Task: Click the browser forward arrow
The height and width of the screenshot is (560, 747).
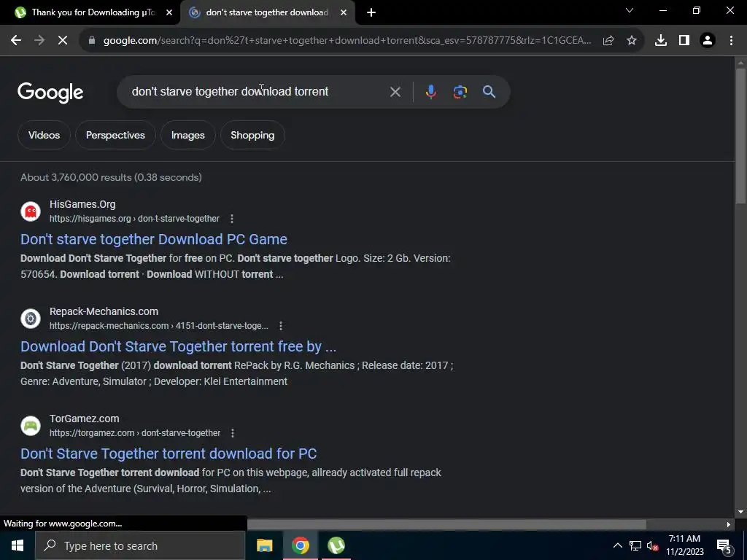Action: click(39, 41)
